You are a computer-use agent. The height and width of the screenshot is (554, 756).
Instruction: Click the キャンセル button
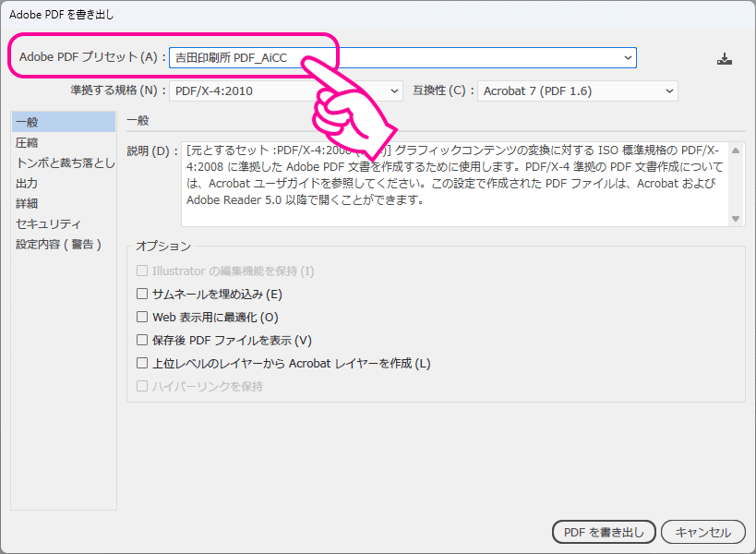click(x=703, y=533)
